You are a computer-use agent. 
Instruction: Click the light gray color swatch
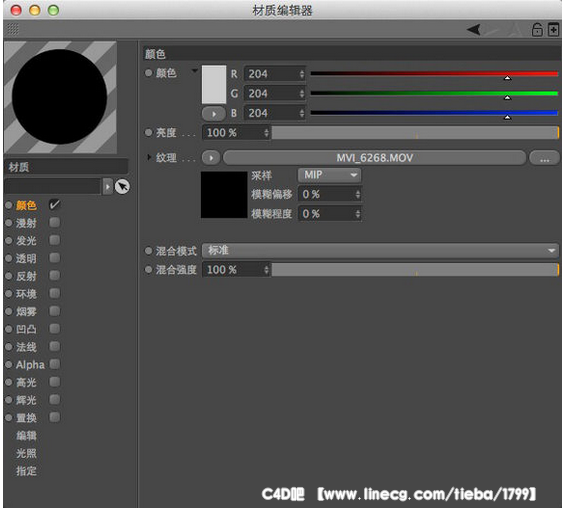pyautogui.click(x=214, y=84)
